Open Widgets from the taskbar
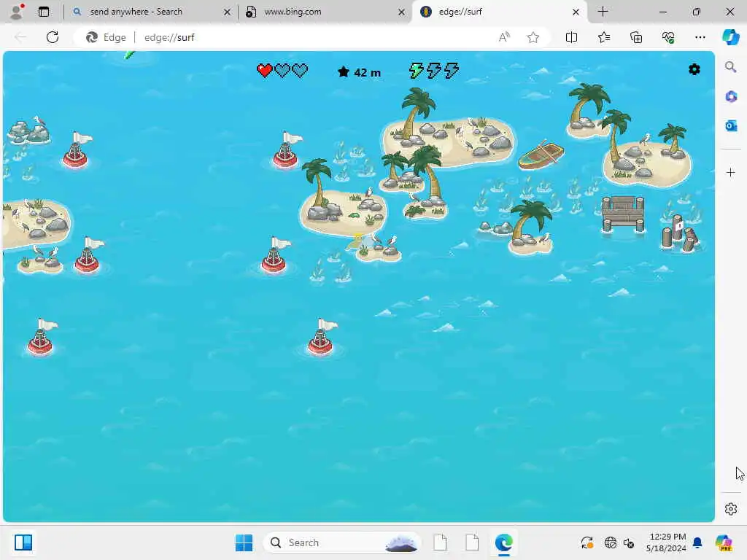 (x=23, y=542)
